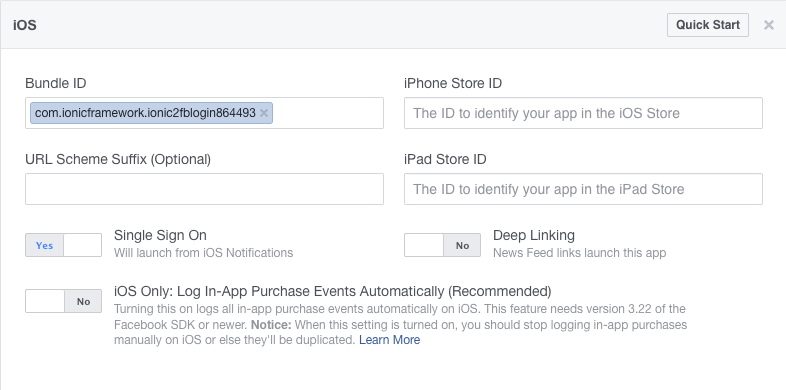Viewport: 786px width, 390px height.
Task: Click the Single Sign On label
Action: pyautogui.click(x=160, y=235)
